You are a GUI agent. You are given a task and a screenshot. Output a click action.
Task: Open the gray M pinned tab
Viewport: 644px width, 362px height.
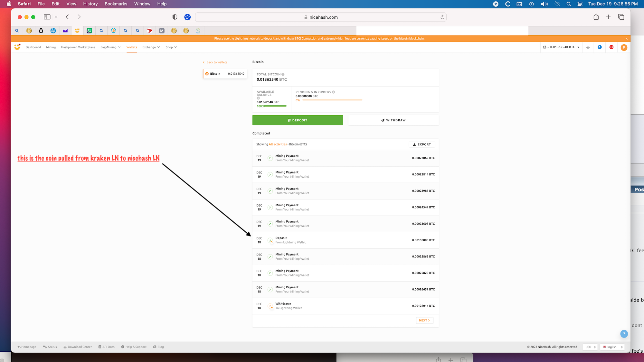coord(162,31)
